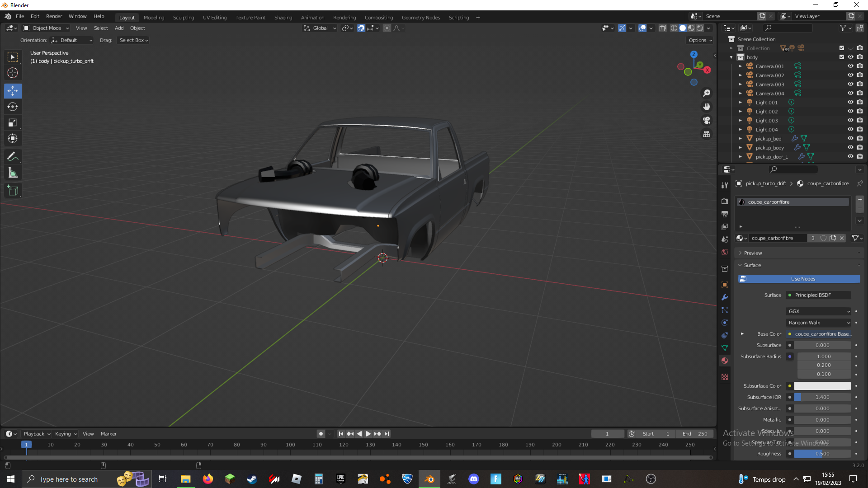Open the Options dropdown in viewport
The image size is (868, 488).
pos(700,40)
